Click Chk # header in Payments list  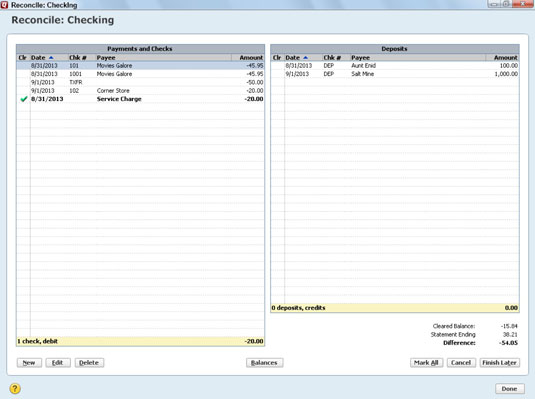[77, 58]
